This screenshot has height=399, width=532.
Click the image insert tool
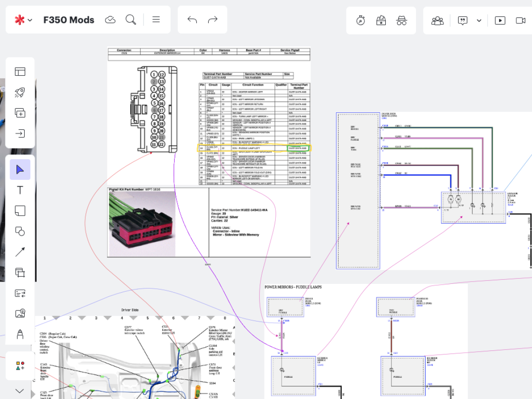point(20,314)
